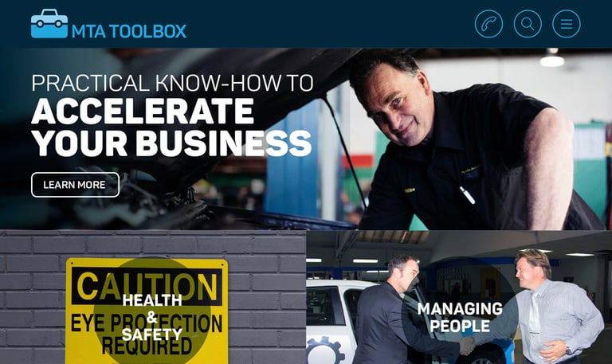Click the toolbox logo icon
The width and height of the screenshot is (612, 364).
[49, 24]
